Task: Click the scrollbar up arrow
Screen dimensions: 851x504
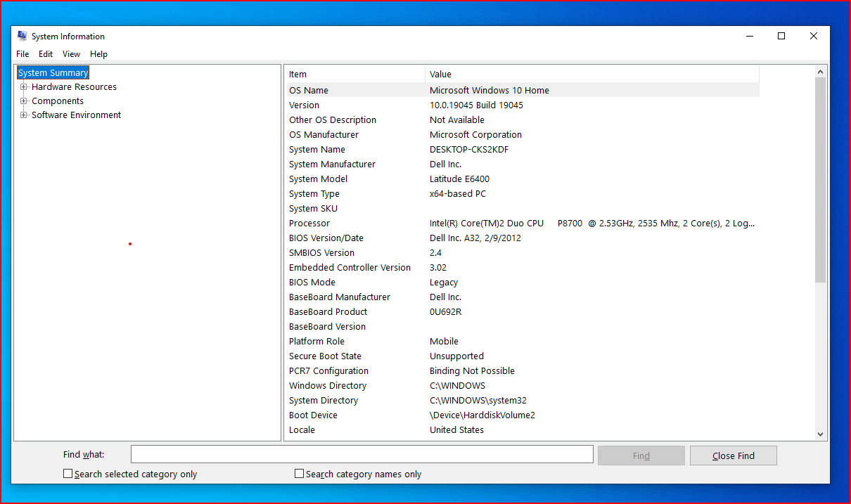Action: click(x=821, y=72)
